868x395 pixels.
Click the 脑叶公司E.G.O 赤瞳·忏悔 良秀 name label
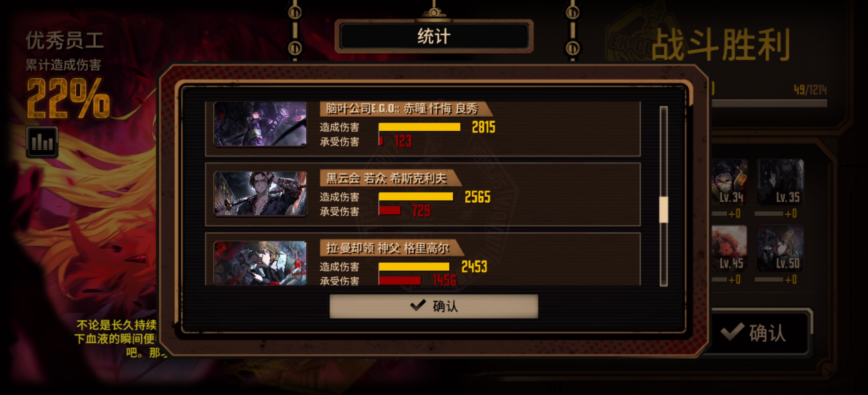[402, 109]
